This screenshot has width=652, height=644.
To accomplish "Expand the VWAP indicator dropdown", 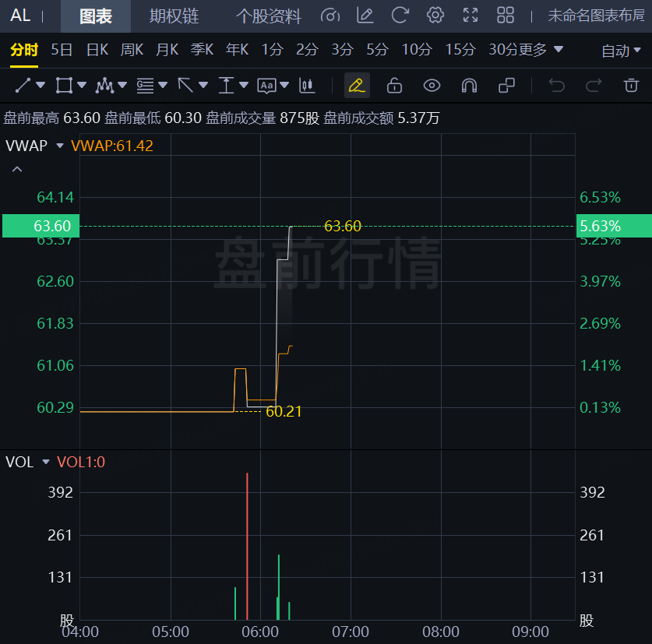I will coord(59,146).
